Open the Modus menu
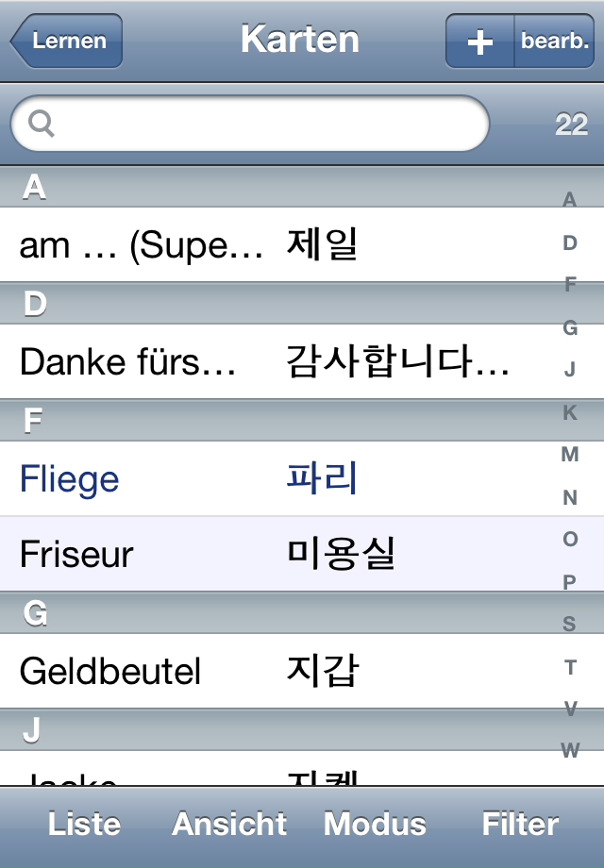Screen dimensions: 604x868 tap(375, 824)
